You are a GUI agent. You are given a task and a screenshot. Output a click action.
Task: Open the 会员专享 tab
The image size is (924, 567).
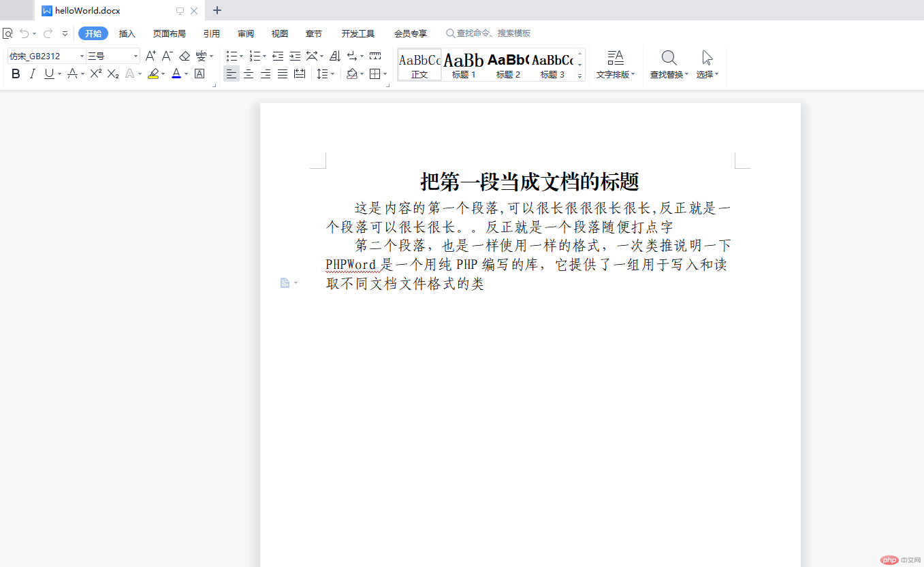[411, 33]
